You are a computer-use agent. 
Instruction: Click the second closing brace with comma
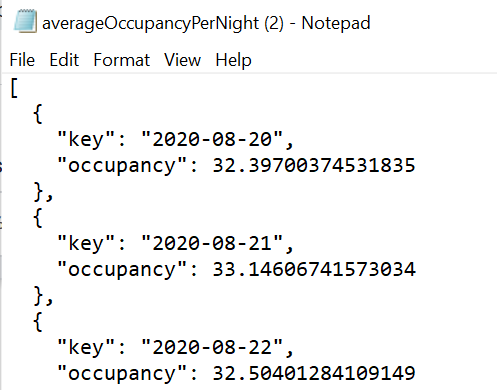43,296
